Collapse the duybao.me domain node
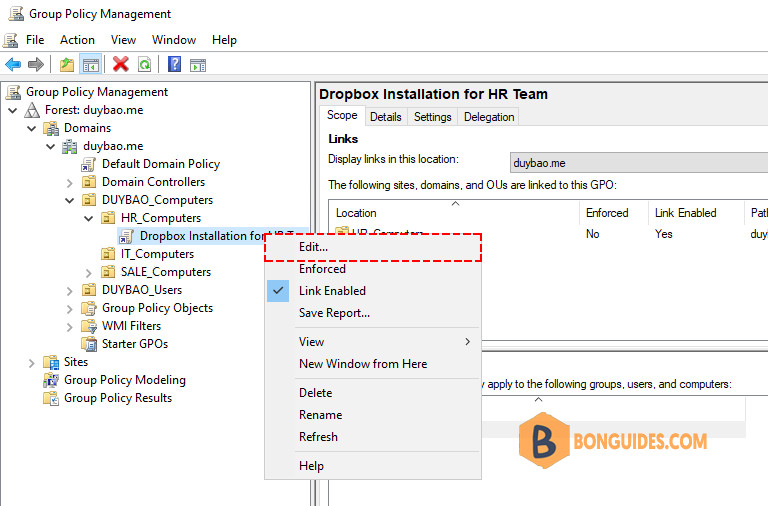The width and height of the screenshot is (768, 506). pos(50,146)
